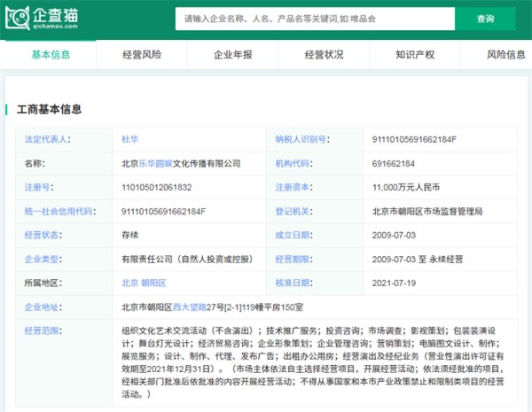Select organization code 691662184
The width and height of the screenshot is (532, 412).
click(393, 163)
